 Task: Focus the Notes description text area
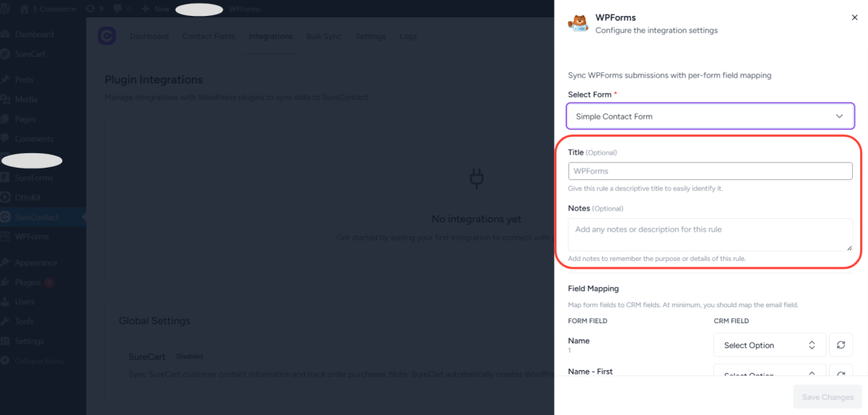pos(710,234)
